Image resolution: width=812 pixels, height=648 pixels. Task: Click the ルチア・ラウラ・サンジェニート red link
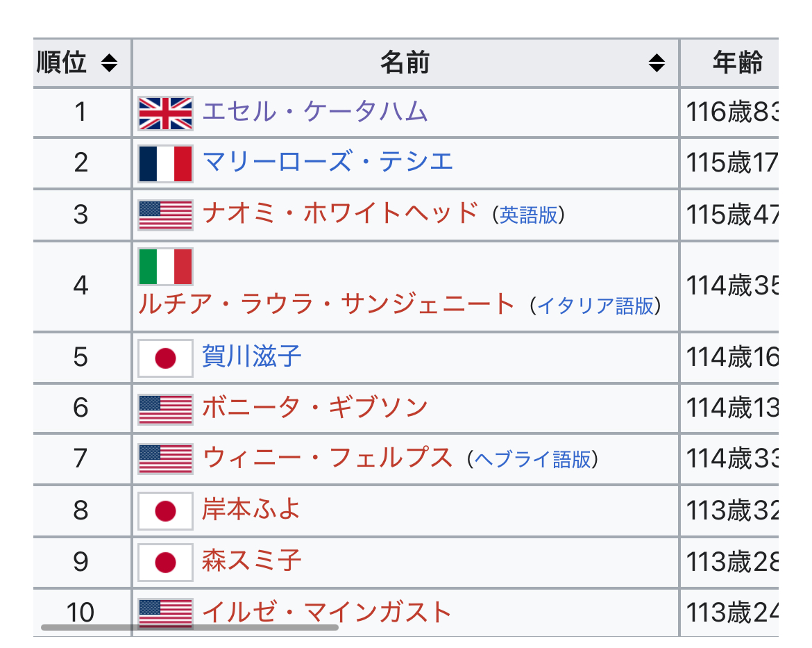326,304
